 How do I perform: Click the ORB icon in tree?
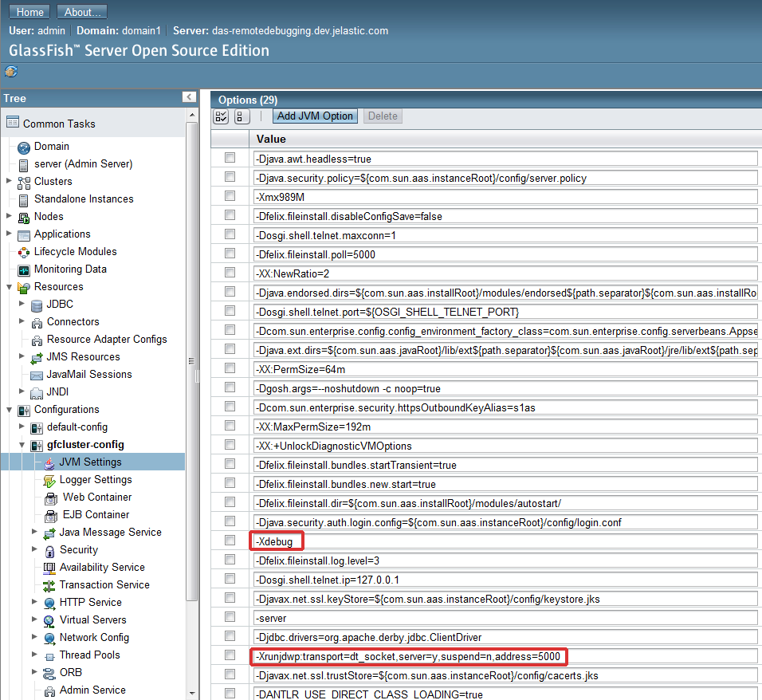click(49, 674)
